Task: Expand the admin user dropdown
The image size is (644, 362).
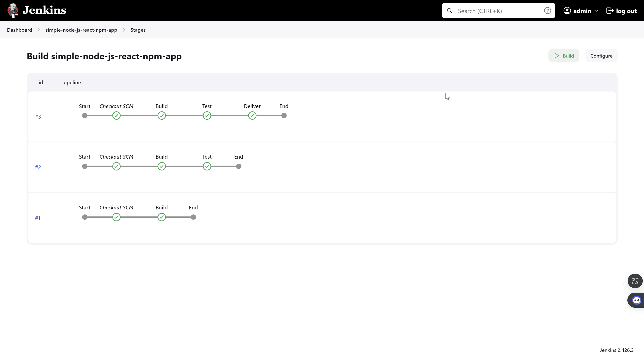Action: click(597, 11)
